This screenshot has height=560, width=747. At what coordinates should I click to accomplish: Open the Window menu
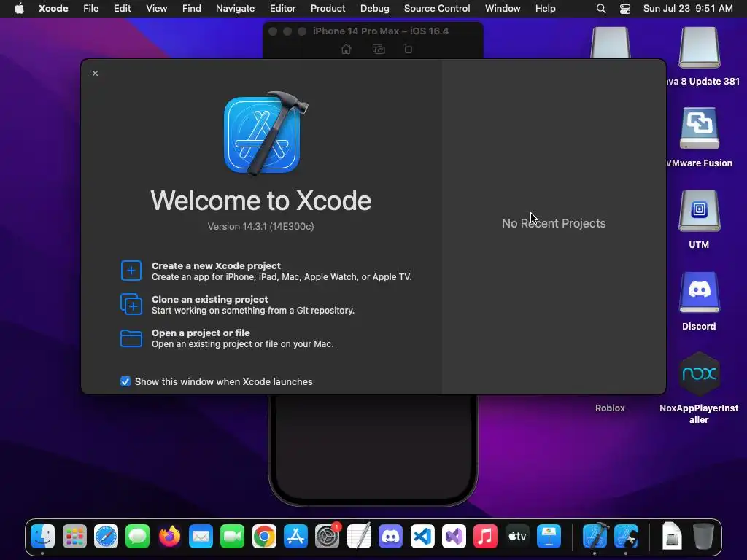pos(503,8)
